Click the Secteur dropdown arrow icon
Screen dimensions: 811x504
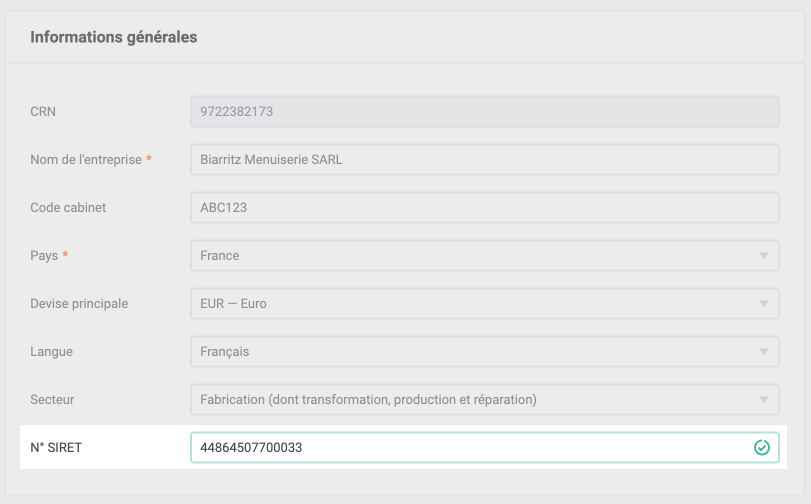(763, 399)
